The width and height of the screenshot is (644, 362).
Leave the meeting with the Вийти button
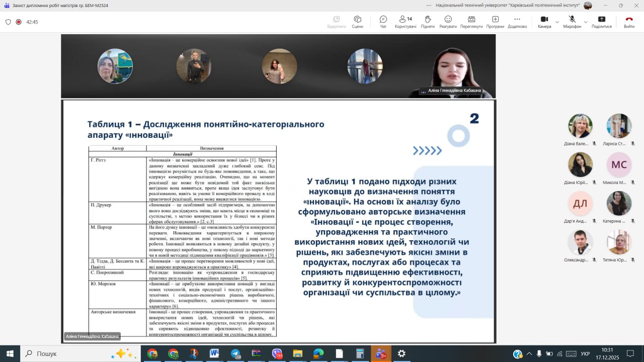coord(629,22)
